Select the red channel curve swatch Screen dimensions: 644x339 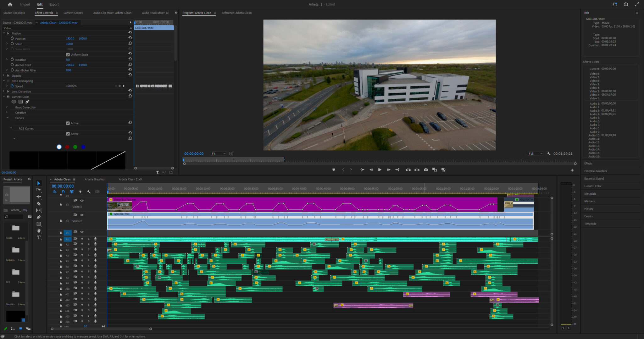click(x=67, y=147)
